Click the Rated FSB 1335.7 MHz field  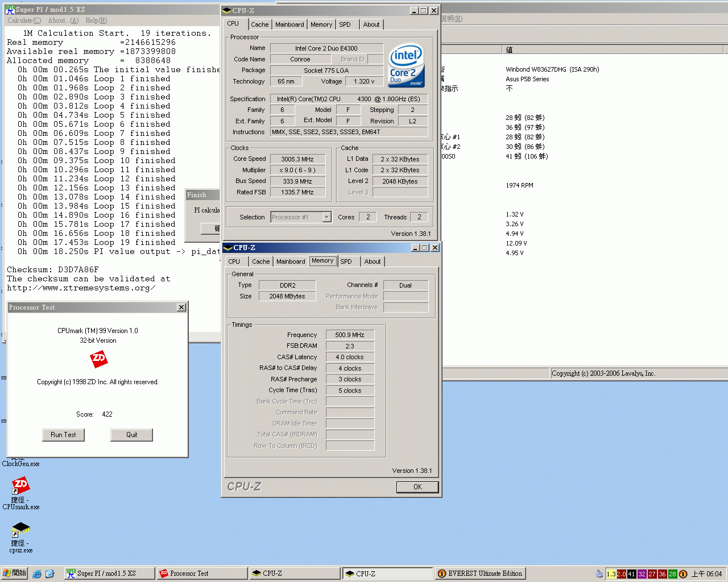tap(297, 192)
